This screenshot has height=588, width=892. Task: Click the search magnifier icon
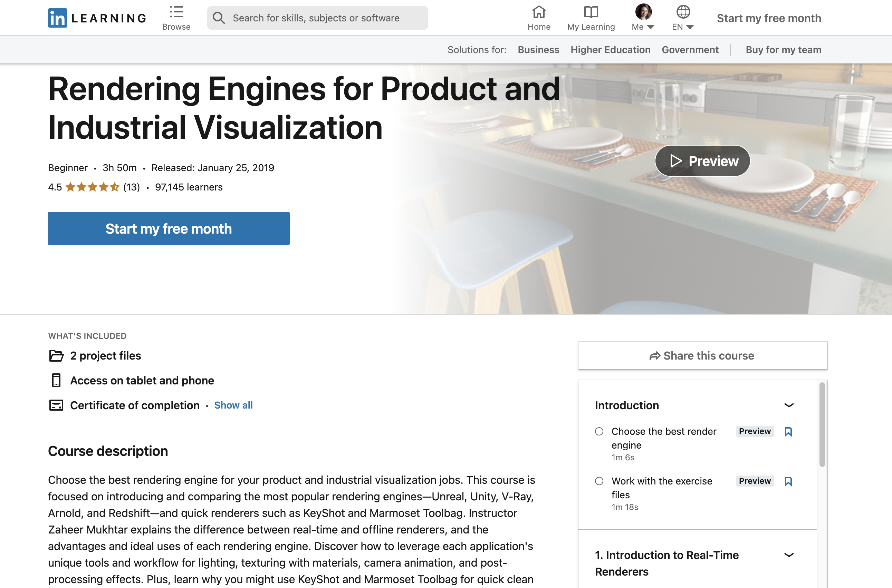point(219,18)
